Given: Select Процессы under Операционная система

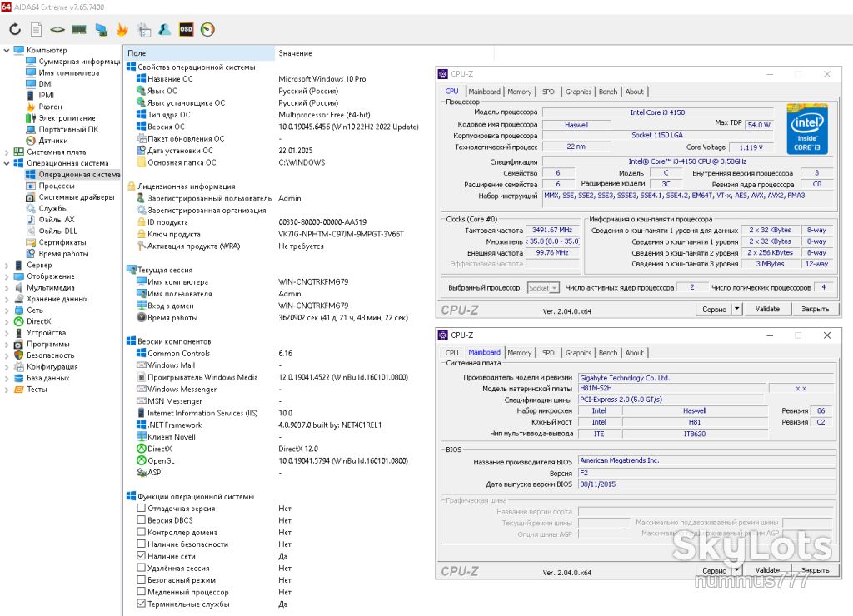Looking at the screenshot, I should point(57,186).
